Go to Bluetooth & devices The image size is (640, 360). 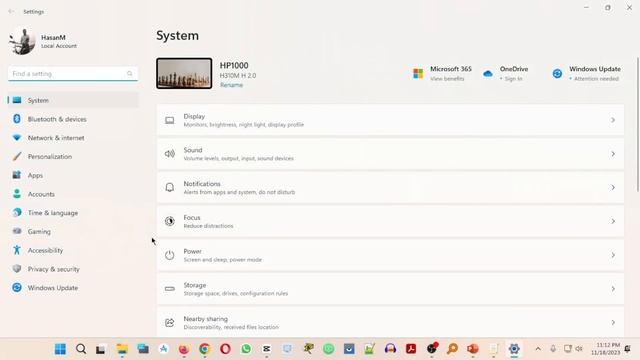click(73, 119)
